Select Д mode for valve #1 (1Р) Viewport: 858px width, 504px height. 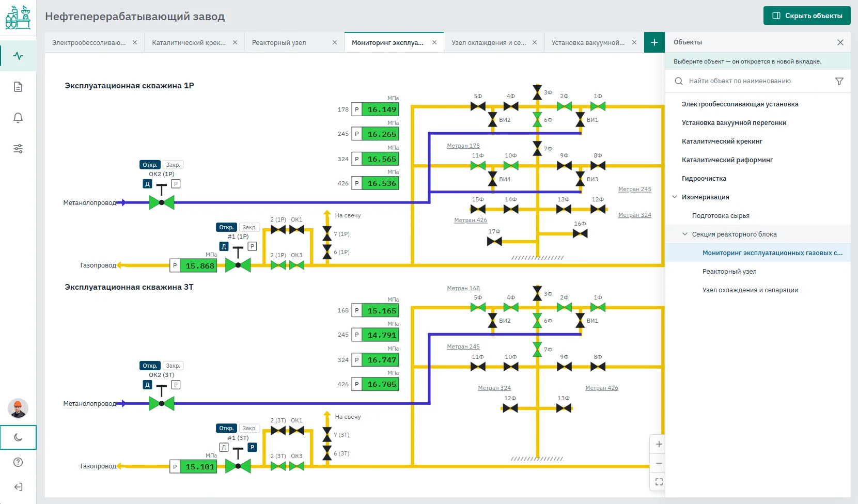pyautogui.click(x=224, y=246)
